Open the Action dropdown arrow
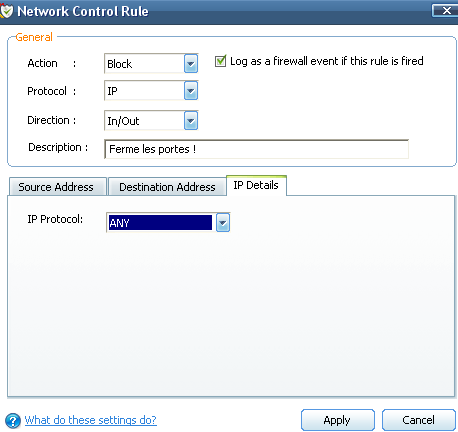 [x=191, y=63]
